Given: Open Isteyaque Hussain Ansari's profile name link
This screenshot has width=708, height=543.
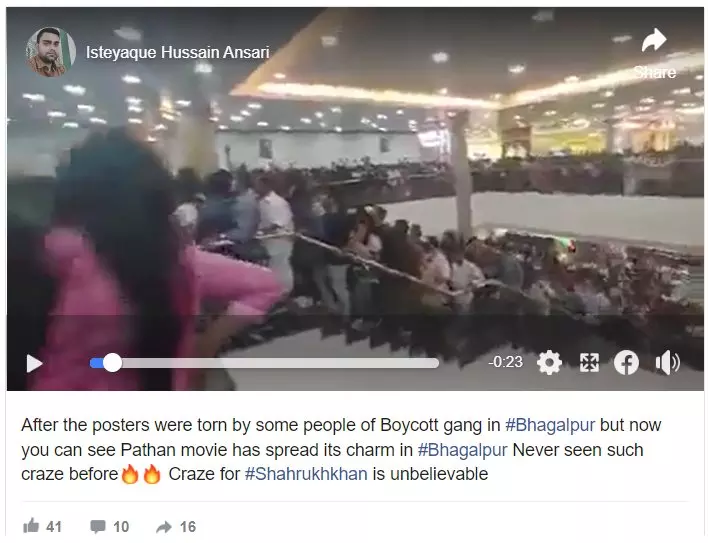Looking at the screenshot, I should point(177,52).
